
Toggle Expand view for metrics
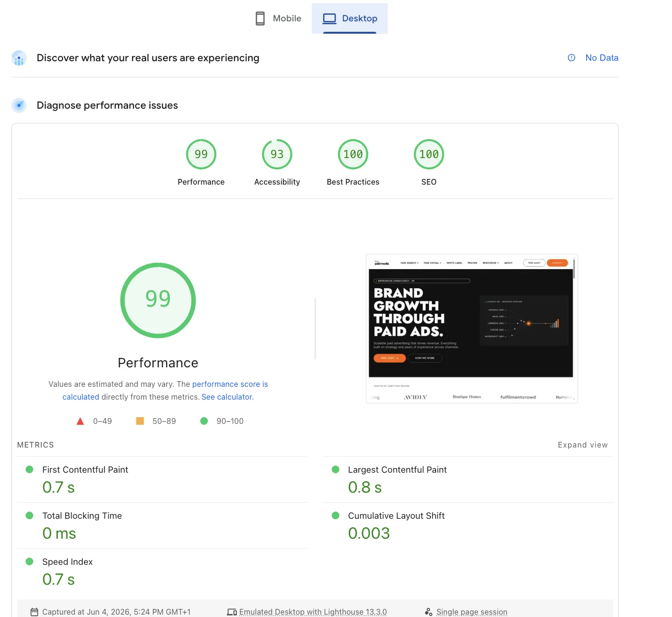pos(583,445)
